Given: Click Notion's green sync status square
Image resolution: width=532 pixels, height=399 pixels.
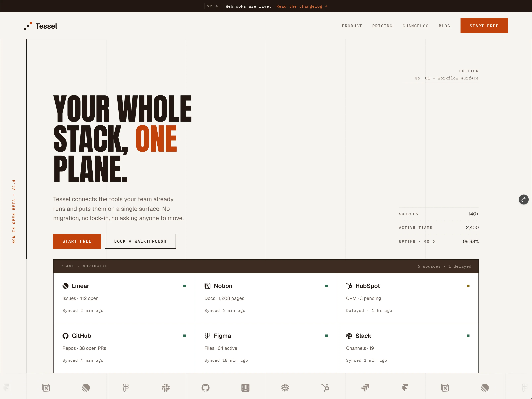Looking at the screenshot, I should click(326, 286).
